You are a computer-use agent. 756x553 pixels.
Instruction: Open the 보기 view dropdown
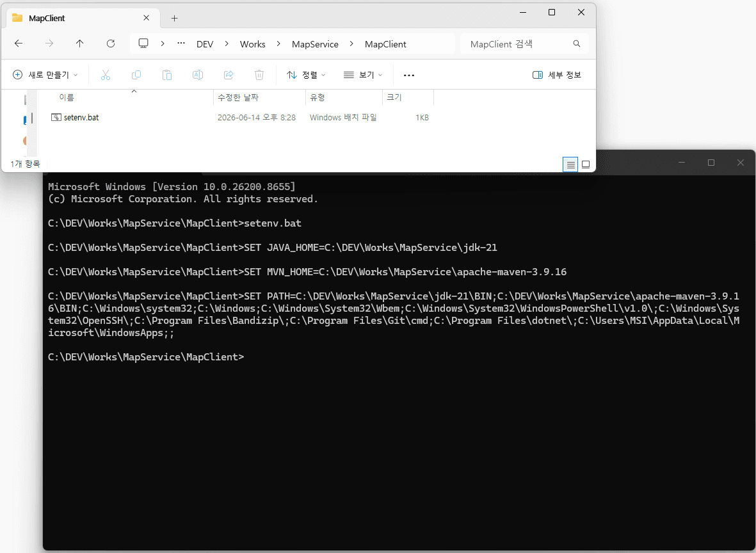(x=363, y=75)
